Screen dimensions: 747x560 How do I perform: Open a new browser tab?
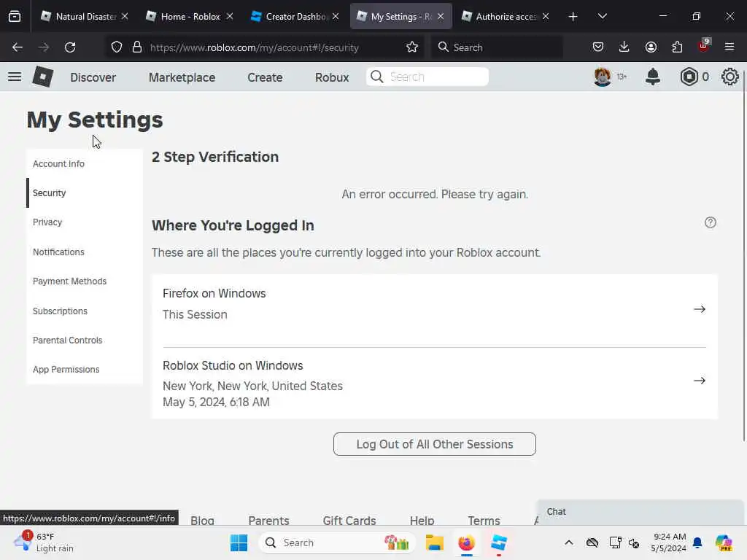pyautogui.click(x=573, y=17)
